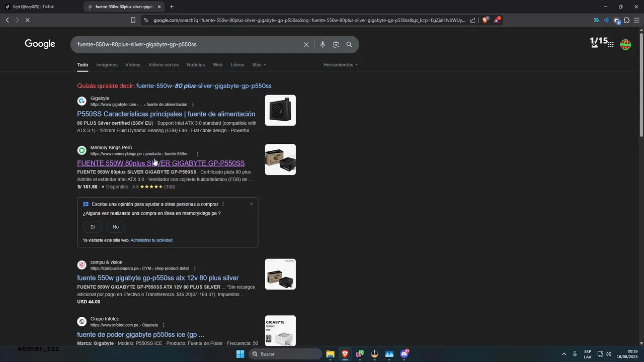Click the suggested spelling correction link
The image size is (644, 362).
[x=204, y=86]
